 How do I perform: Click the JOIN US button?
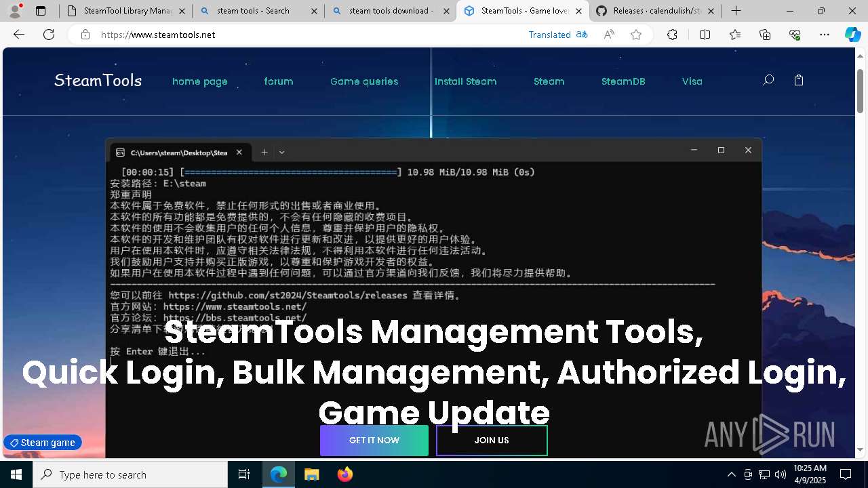click(492, 441)
